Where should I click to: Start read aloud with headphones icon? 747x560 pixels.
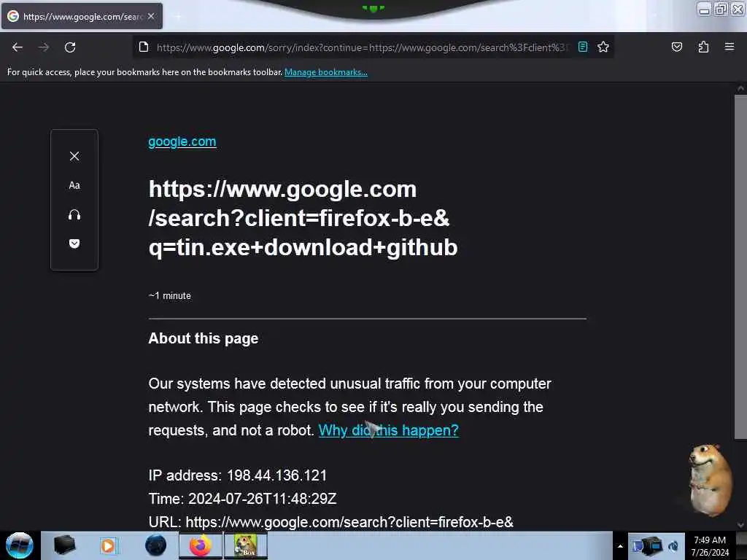pyautogui.click(x=74, y=215)
